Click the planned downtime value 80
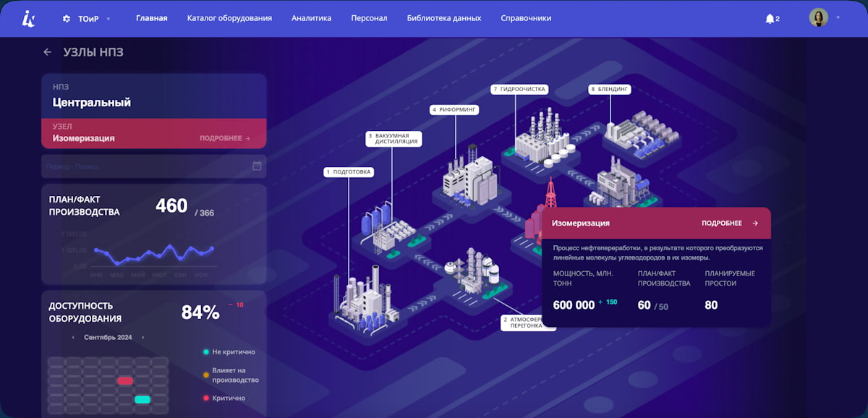The image size is (868, 418). click(711, 305)
